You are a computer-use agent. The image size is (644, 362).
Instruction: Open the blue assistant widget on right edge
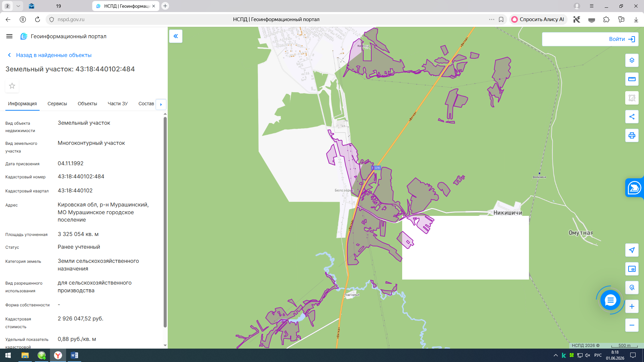pos(635,188)
